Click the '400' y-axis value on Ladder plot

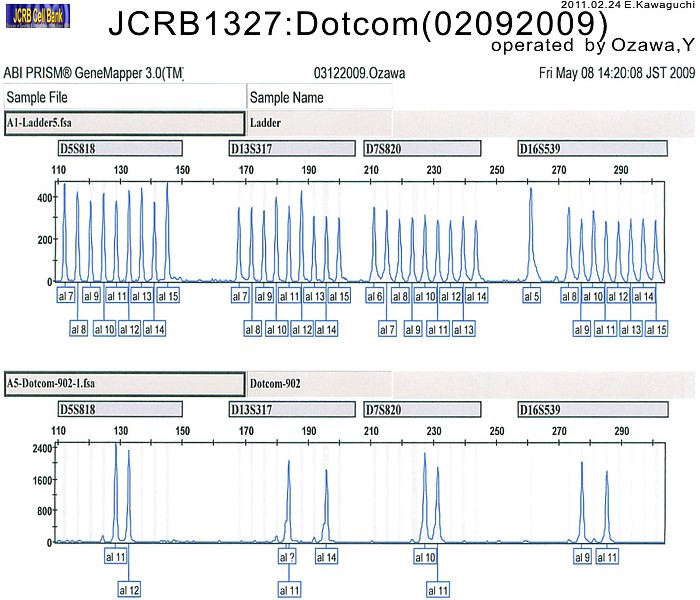click(44, 197)
